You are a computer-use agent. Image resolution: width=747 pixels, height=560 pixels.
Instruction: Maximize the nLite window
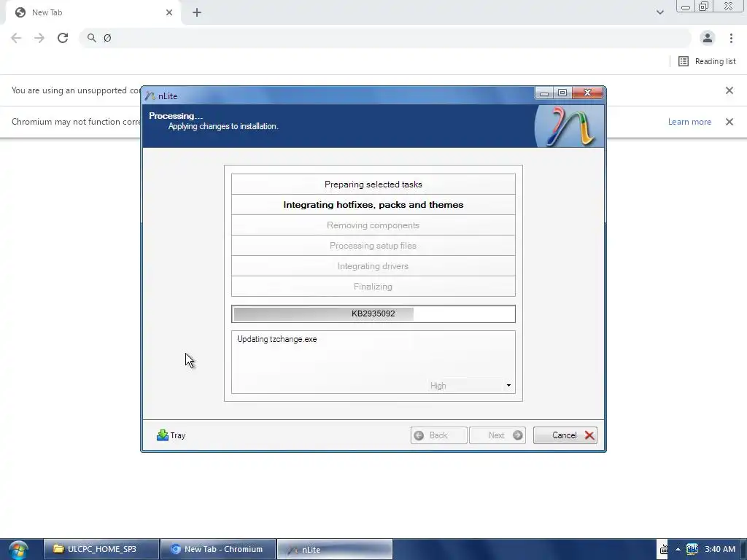pyautogui.click(x=562, y=93)
